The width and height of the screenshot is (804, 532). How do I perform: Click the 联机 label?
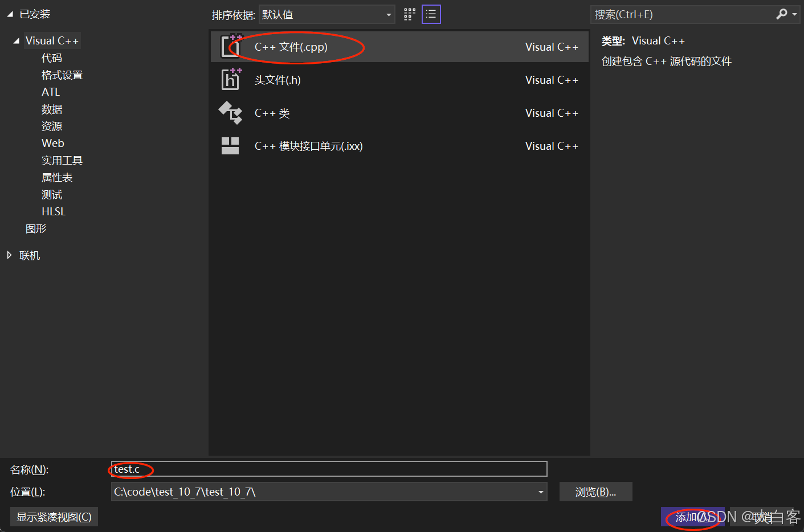point(30,256)
